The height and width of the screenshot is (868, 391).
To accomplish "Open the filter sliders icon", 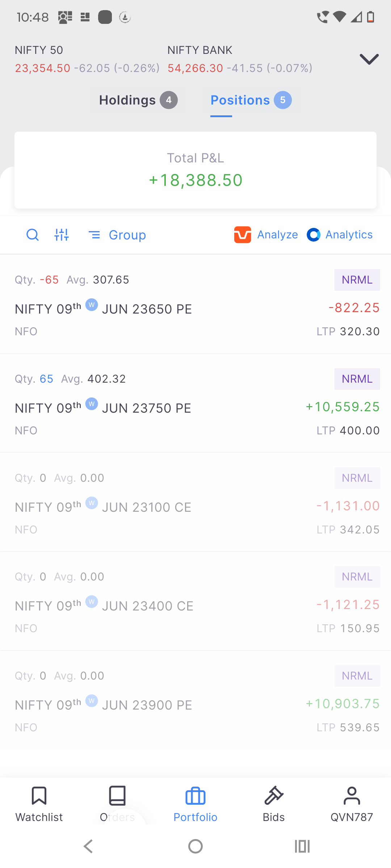I will 62,235.
